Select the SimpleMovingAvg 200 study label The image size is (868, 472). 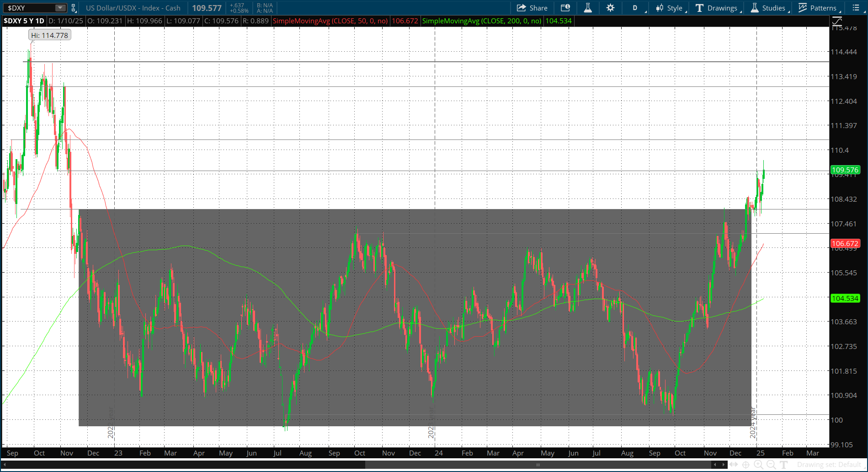coord(482,21)
